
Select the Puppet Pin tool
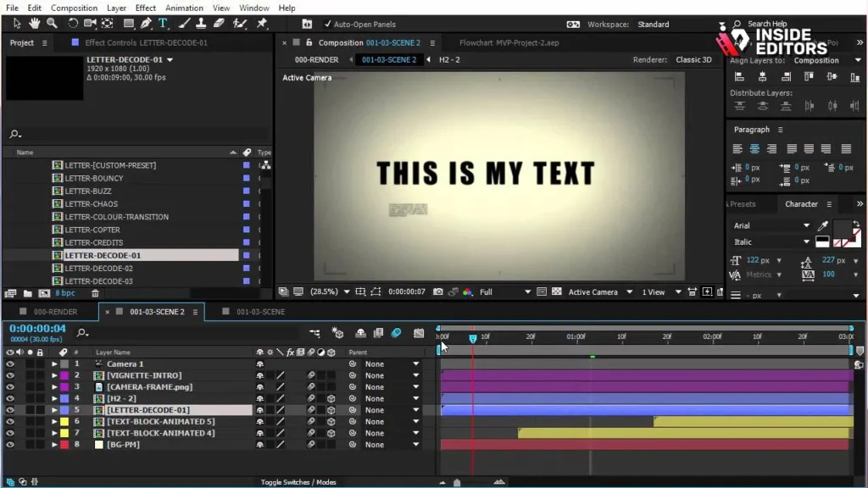262,23
